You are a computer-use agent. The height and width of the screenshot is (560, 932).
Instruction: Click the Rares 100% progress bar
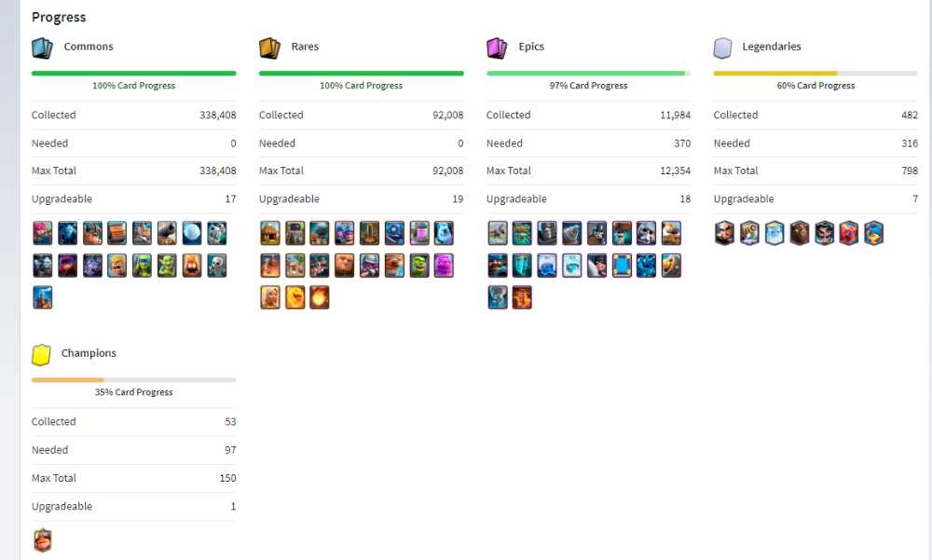362,74
